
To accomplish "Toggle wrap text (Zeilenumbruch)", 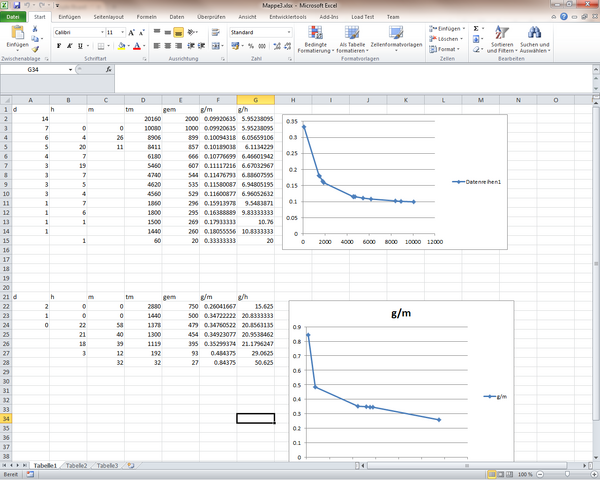I will [216, 32].
